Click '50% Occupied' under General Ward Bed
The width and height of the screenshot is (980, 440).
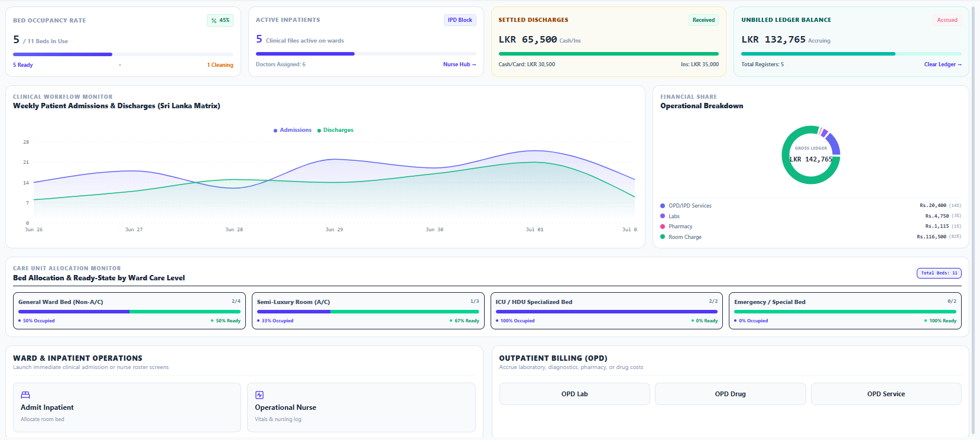pyautogui.click(x=38, y=321)
